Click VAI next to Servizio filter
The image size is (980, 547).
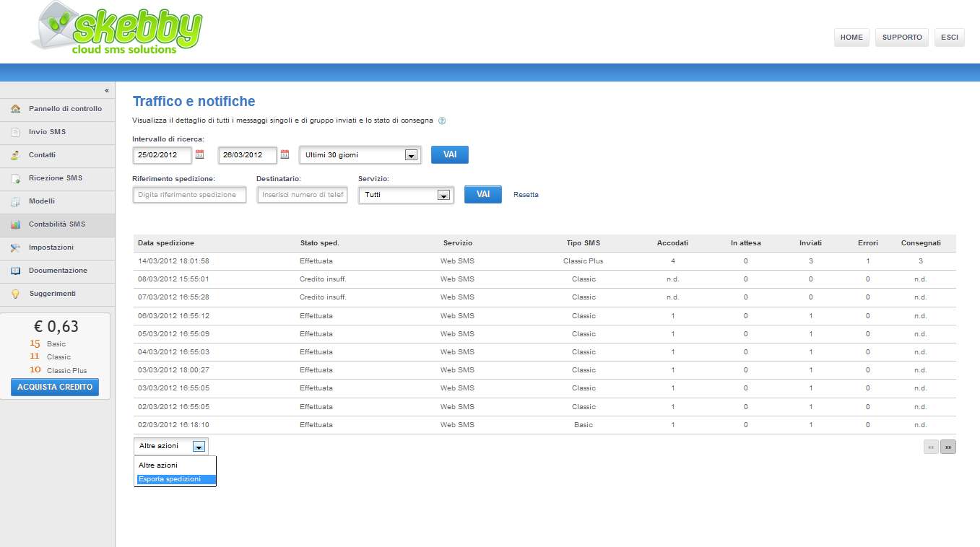pyautogui.click(x=483, y=194)
